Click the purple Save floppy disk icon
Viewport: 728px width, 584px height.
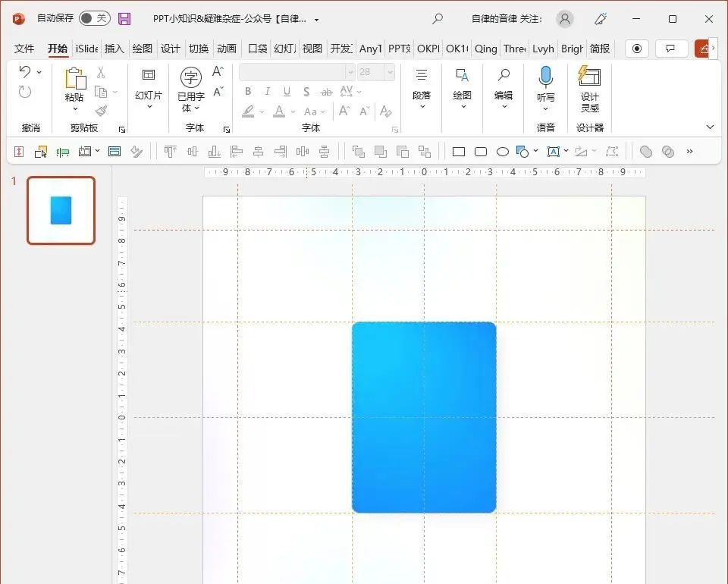point(124,18)
